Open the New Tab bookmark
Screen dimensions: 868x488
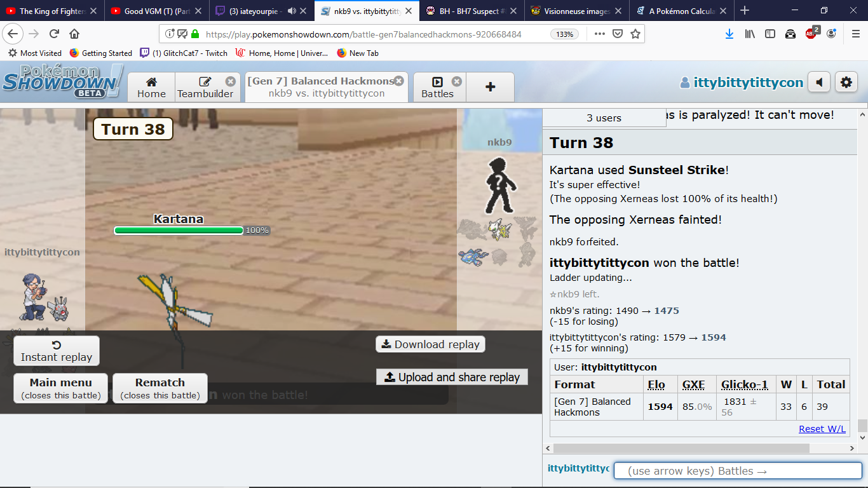pos(358,53)
